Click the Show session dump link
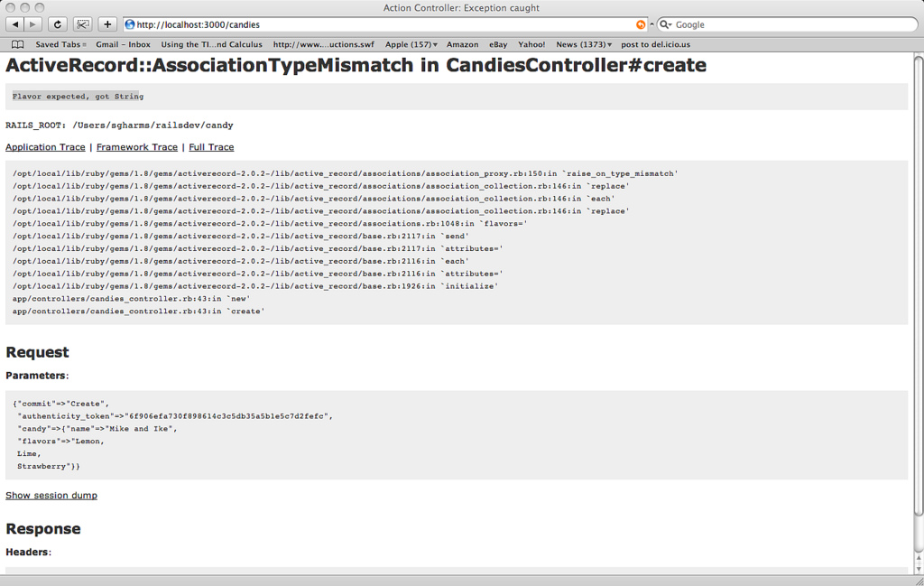 (51, 495)
